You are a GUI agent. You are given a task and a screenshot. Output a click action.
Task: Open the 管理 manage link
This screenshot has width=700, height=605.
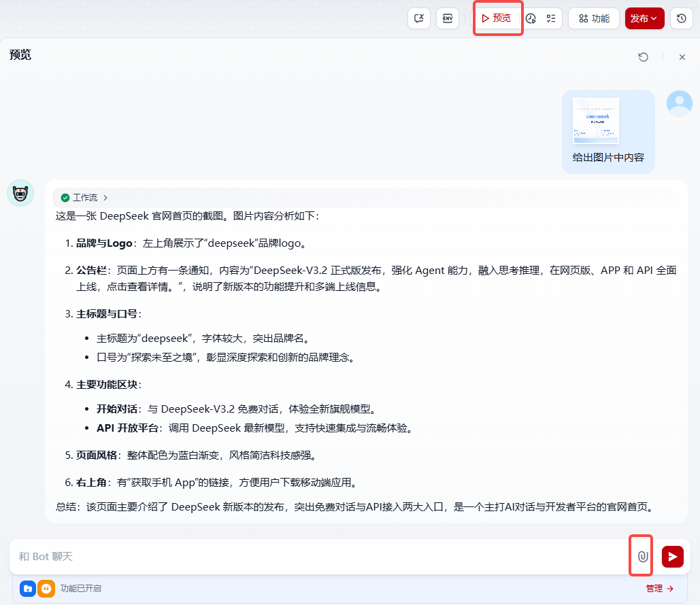[660, 589]
